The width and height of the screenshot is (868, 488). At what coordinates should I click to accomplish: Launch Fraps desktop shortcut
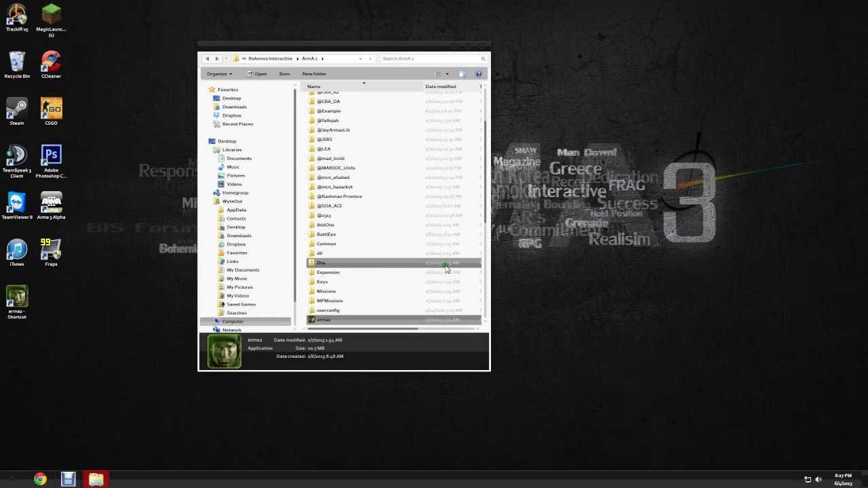51,252
